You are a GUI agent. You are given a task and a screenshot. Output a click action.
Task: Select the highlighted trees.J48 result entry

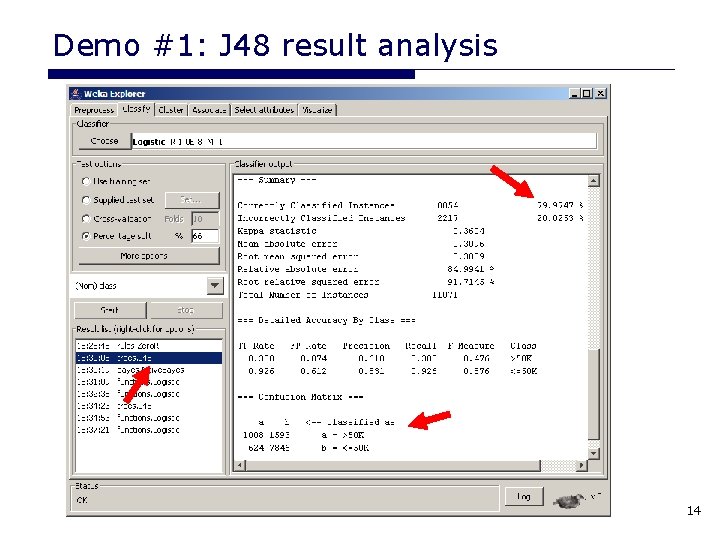(148, 358)
